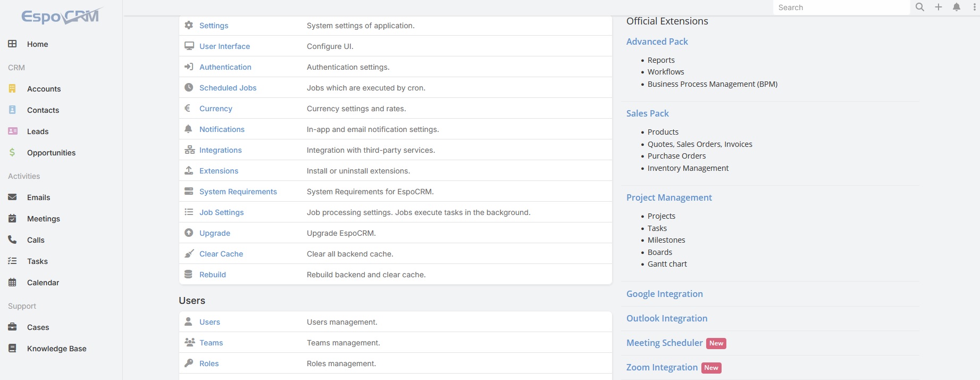Click the search magnifier icon in top bar
Viewport: 980px width, 380px height.
coord(920,7)
